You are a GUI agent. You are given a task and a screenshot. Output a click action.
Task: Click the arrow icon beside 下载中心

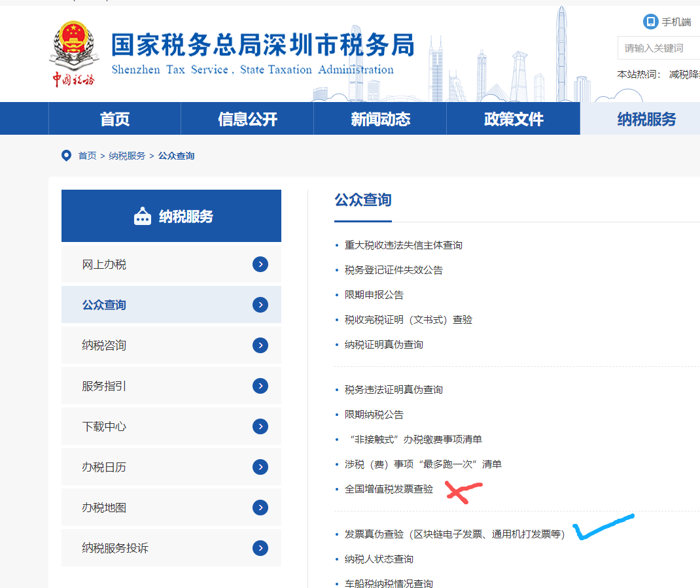[x=260, y=426]
